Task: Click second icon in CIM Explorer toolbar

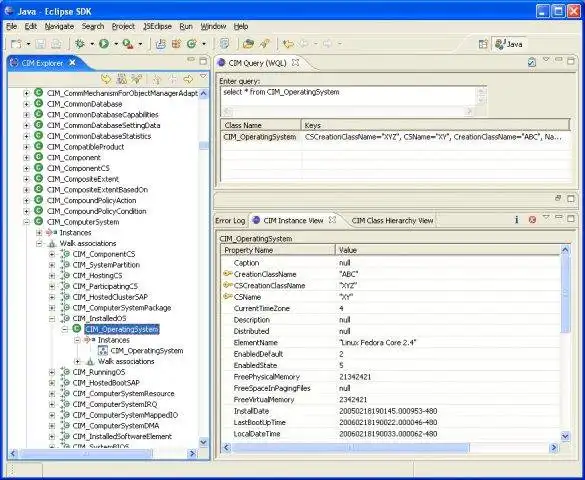Action: coord(121,79)
